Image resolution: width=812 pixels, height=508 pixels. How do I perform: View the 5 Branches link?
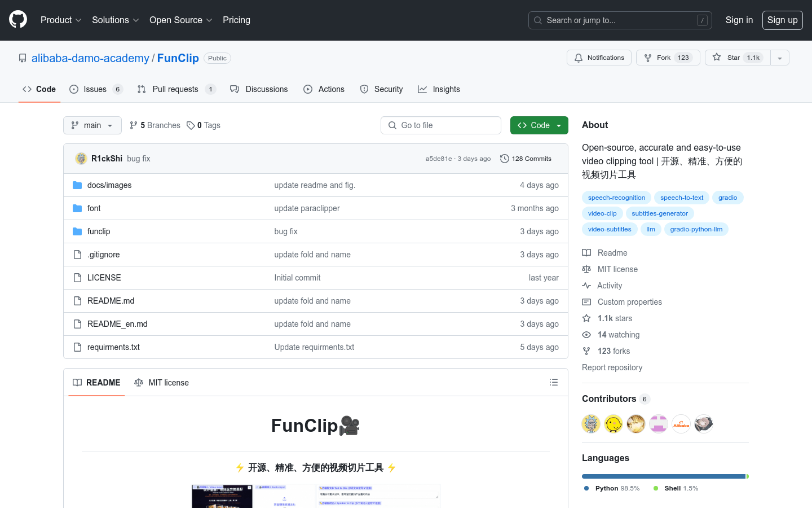pos(155,125)
